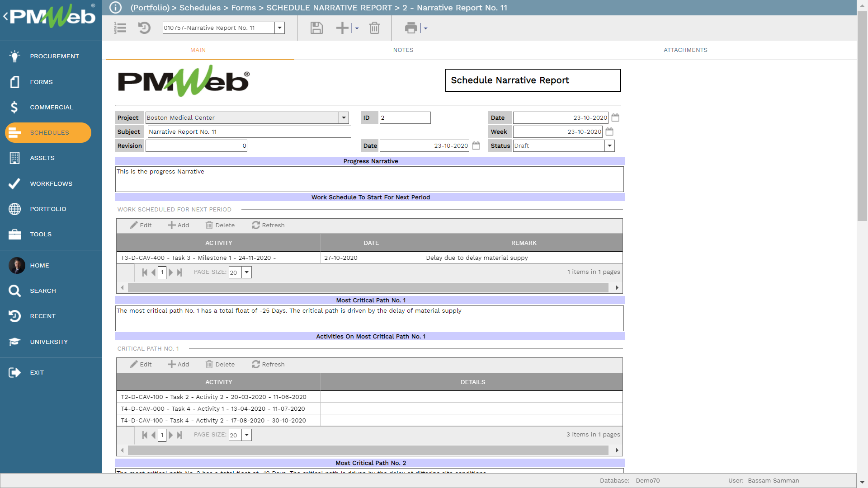
Task: Click Add in Critical Path No. 1 grid
Action: (x=179, y=364)
